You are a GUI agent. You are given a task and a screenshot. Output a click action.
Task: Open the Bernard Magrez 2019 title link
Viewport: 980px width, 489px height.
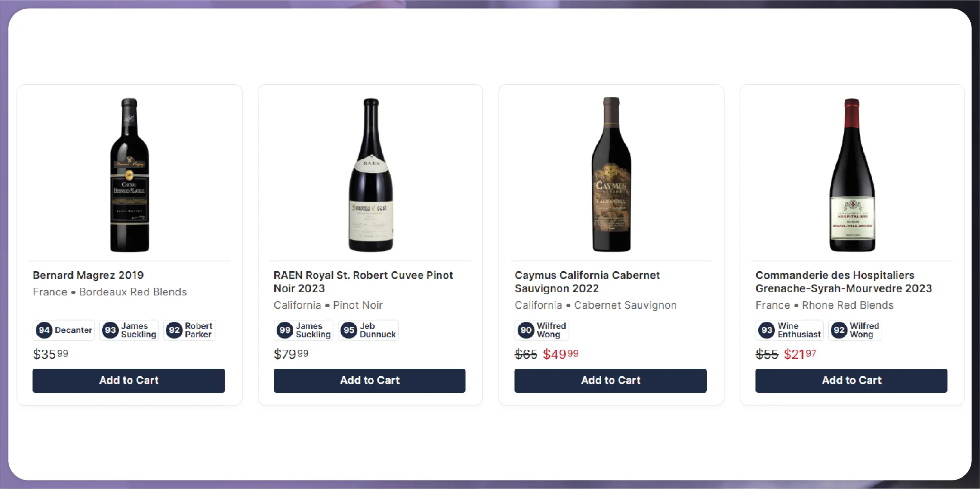point(88,275)
